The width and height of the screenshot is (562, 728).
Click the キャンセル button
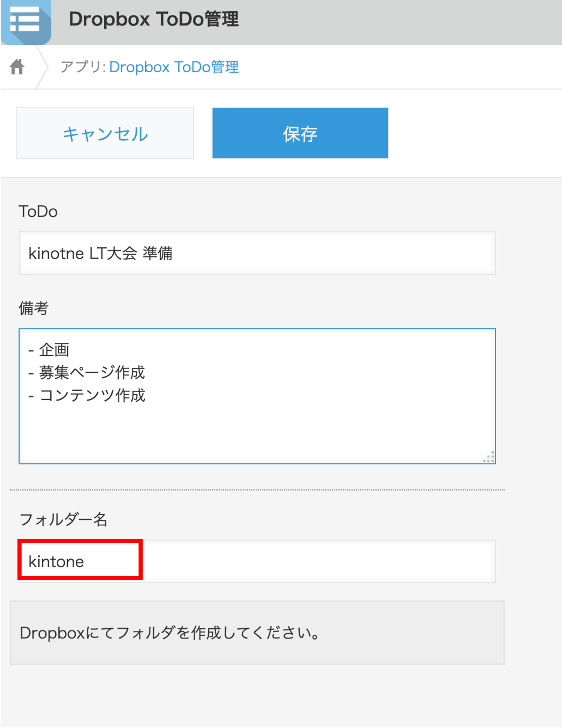point(105,133)
